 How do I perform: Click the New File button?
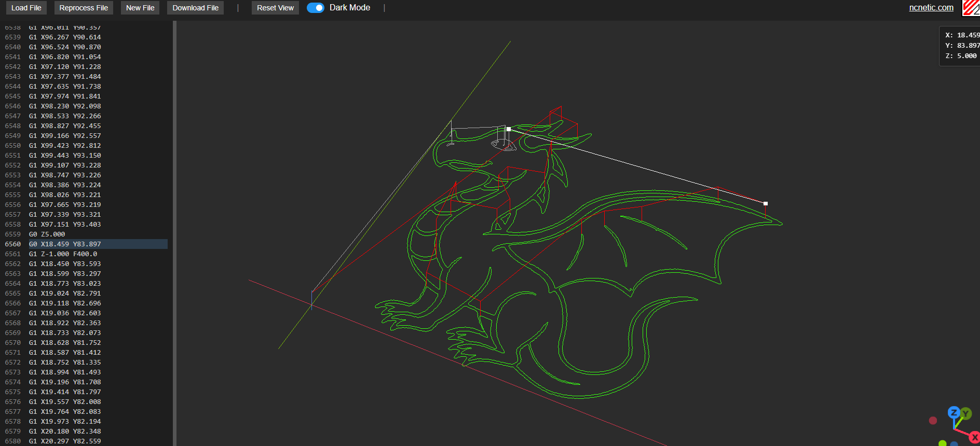pyautogui.click(x=140, y=8)
